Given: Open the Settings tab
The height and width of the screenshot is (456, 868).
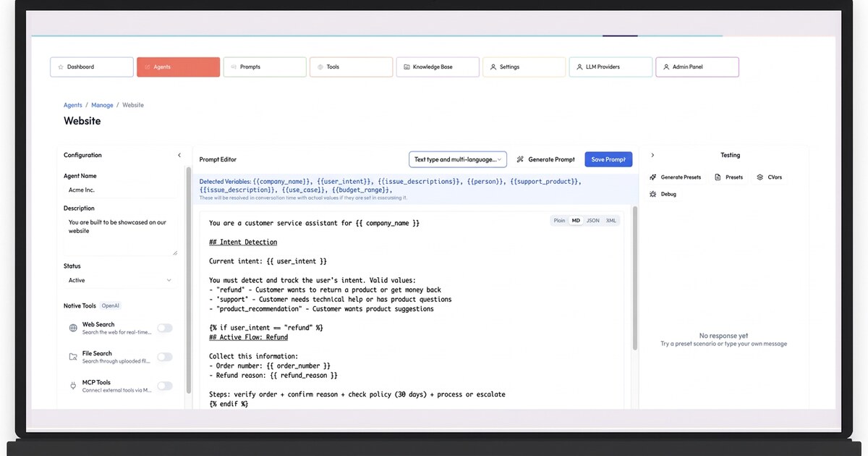Looking at the screenshot, I should 524,67.
